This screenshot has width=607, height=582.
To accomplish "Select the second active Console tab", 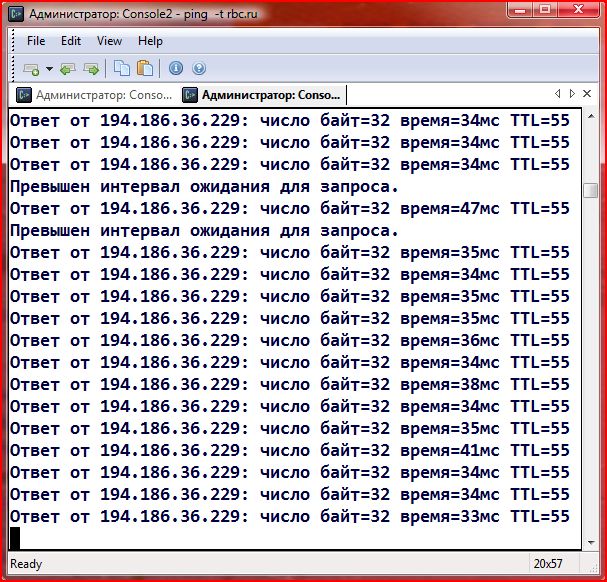I will pos(262,95).
